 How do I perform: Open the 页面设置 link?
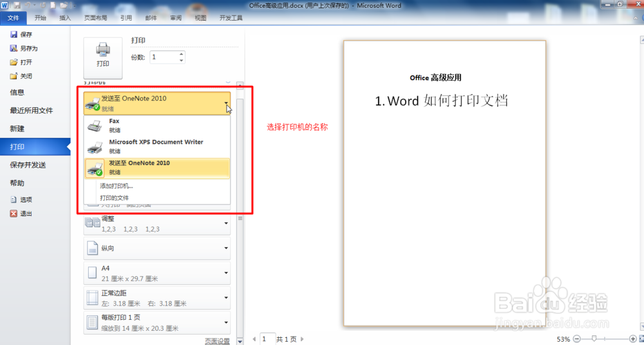click(217, 341)
